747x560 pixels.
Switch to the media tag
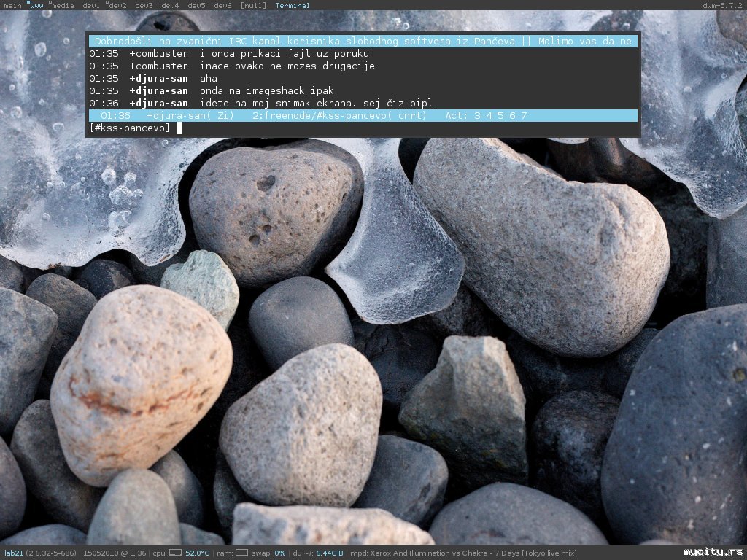click(63, 6)
